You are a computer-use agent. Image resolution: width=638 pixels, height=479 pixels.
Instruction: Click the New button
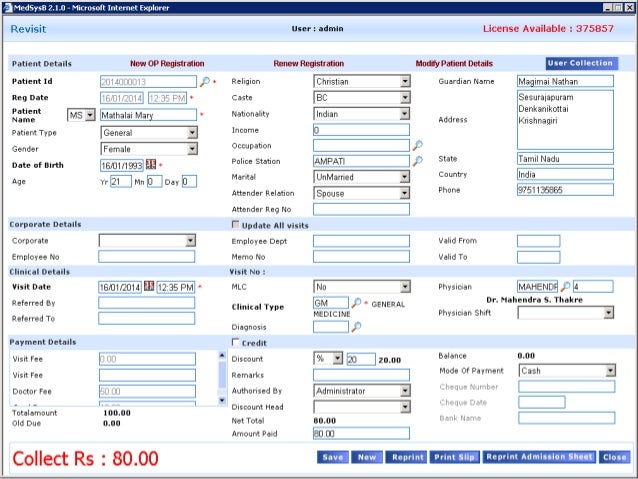click(367, 457)
